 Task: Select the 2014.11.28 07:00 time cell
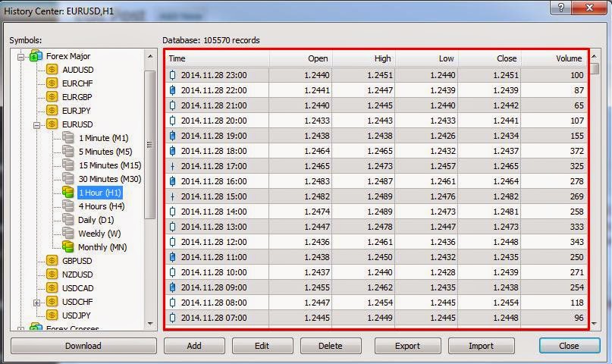[214, 318]
